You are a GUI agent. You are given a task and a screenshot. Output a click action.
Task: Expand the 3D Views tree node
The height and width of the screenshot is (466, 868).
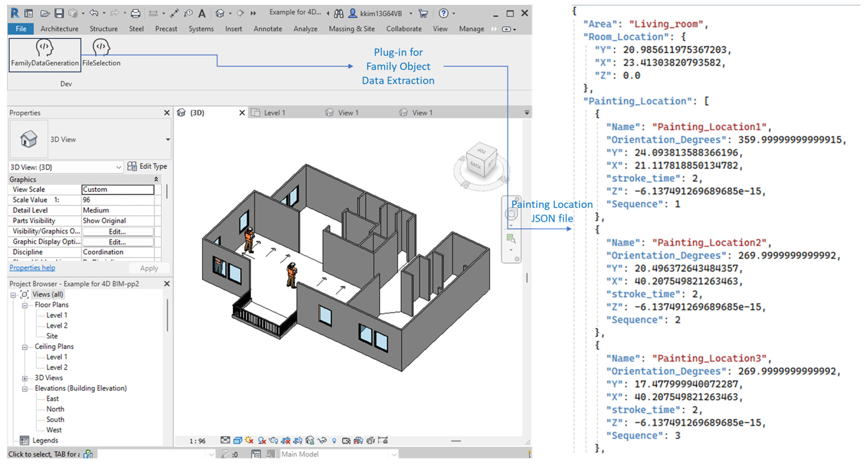click(25, 378)
